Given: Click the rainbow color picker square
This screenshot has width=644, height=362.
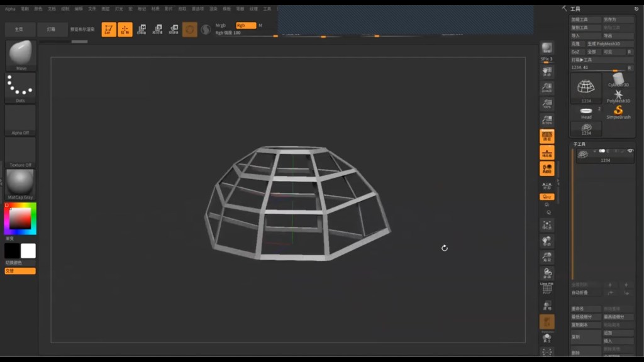Looking at the screenshot, I should [20, 218].
